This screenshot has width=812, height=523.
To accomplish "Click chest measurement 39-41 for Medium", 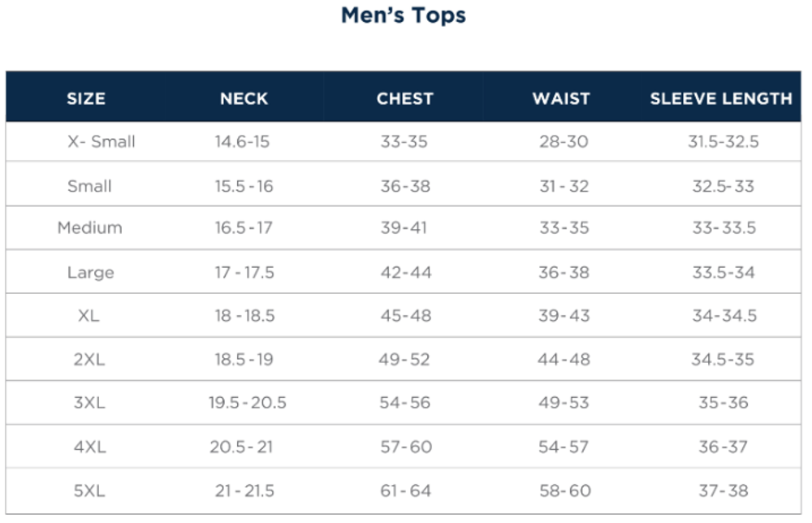I will (x=404, y=228).
